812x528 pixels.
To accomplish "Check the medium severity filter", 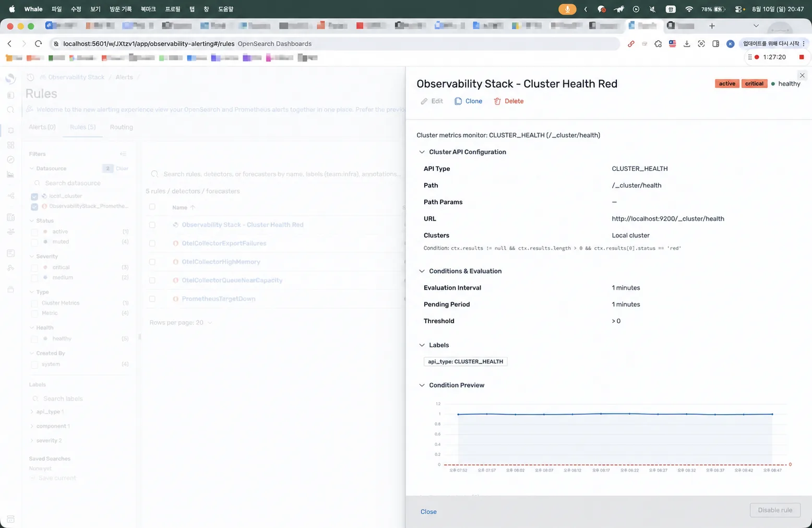I will coord(34,278).
